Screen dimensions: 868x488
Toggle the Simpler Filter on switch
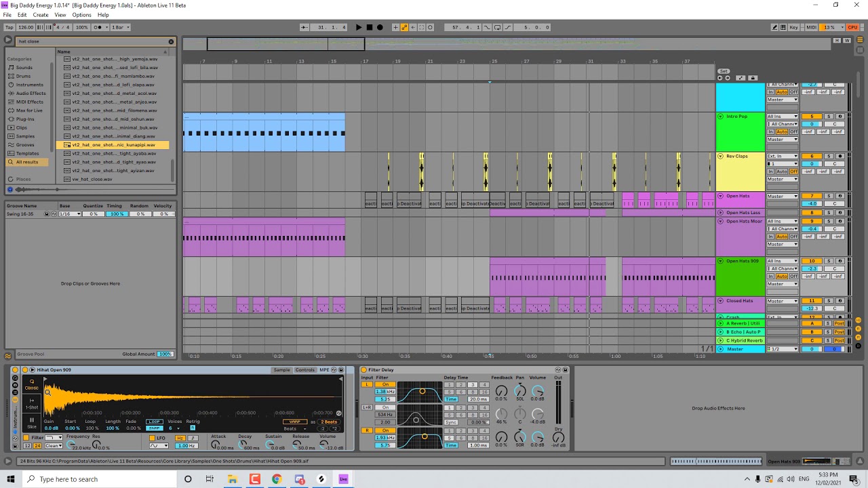click(x=26, y=438)
